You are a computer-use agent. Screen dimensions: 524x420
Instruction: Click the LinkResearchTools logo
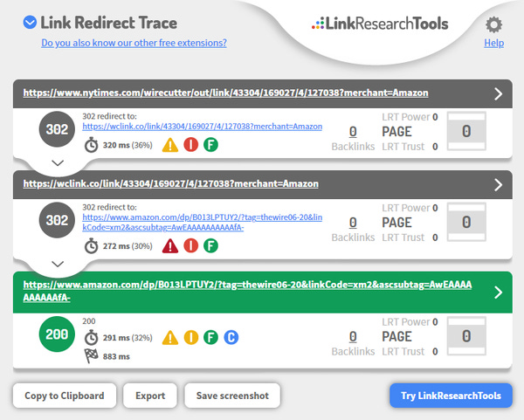pyautogui.click(x=380, y=24)
